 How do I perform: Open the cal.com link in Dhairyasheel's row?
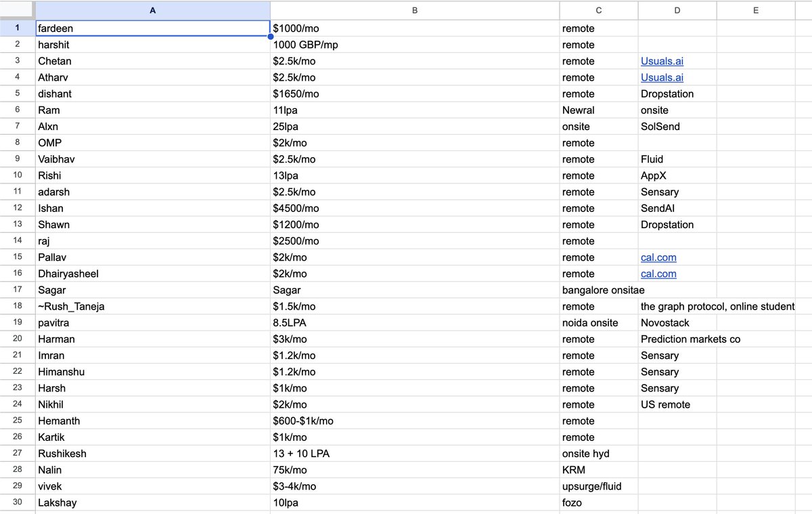coord(658,274)
